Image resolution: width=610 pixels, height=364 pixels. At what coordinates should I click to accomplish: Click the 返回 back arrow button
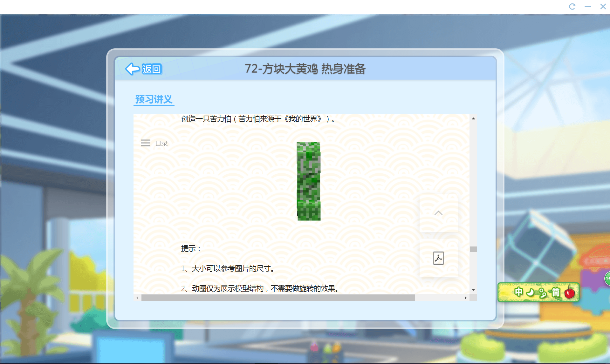click(144, 69)
